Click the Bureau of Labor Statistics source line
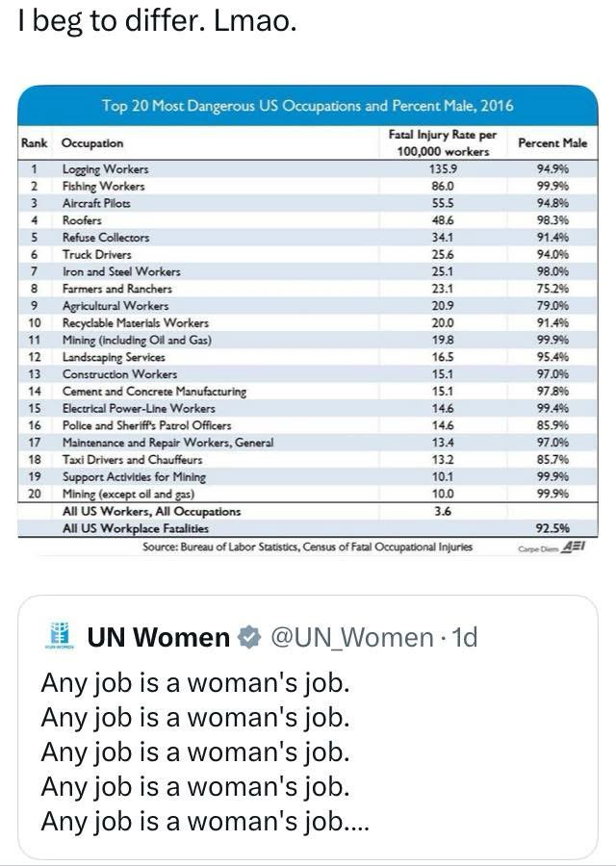 [307, 548]
